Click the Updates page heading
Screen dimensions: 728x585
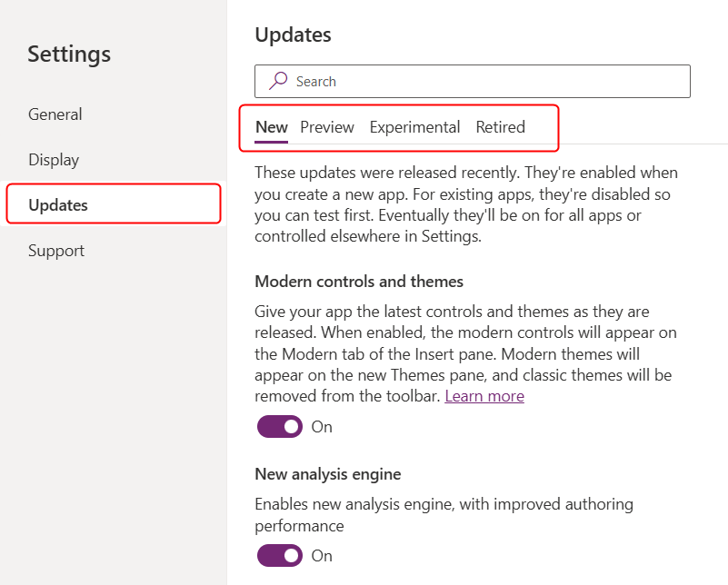point(293,35)
